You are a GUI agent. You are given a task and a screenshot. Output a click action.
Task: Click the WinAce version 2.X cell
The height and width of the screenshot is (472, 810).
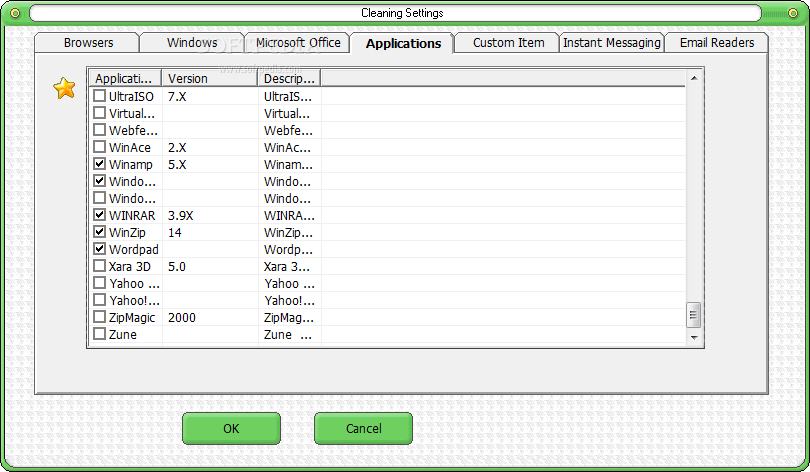click(x=210, y=147)
